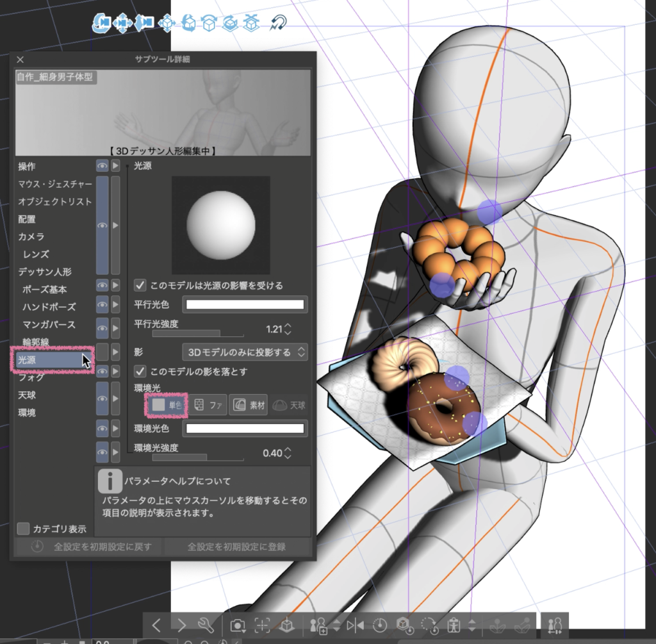Click the camera rotate manipulator icon
The image size is (656, 644).
tap(102, 23)
